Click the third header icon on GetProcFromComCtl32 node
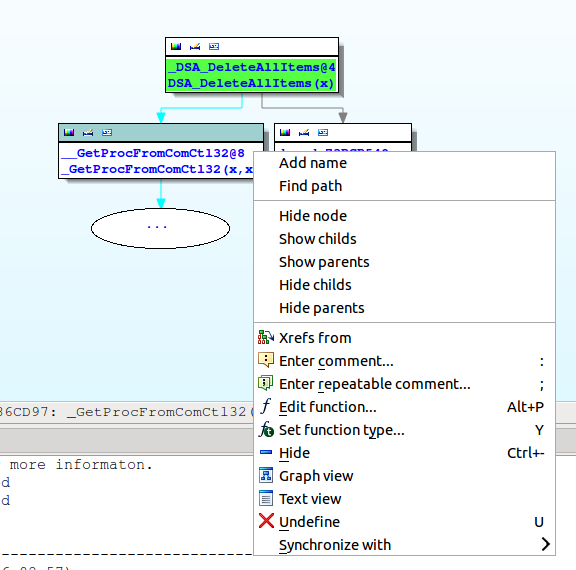 107,132
